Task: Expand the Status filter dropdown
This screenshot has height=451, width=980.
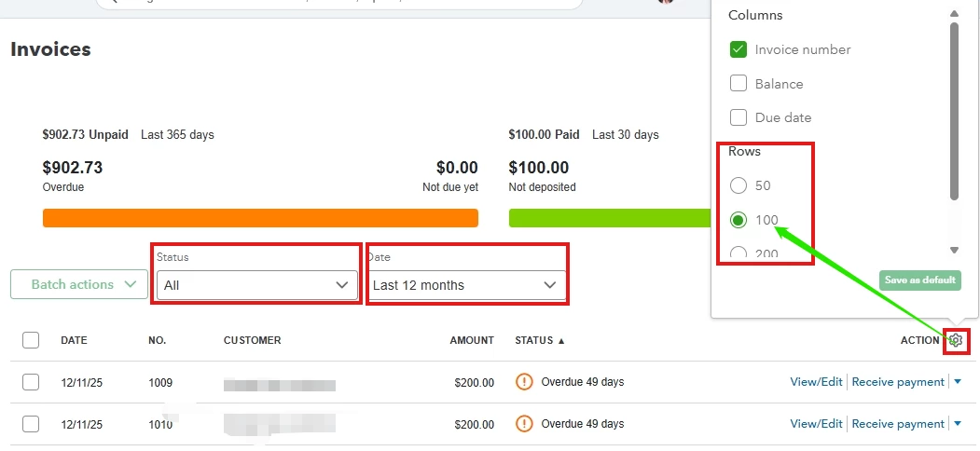Action: 256,285
